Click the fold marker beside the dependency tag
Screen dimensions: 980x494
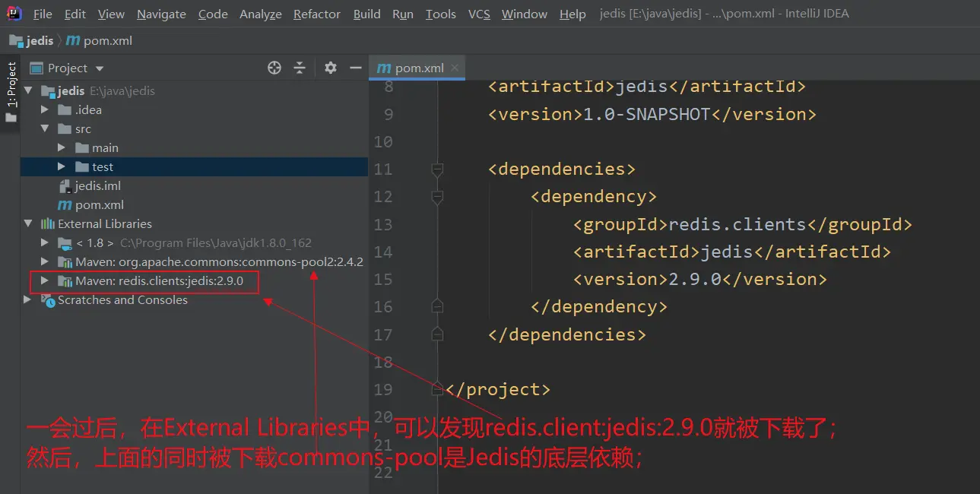coord(437,197)
